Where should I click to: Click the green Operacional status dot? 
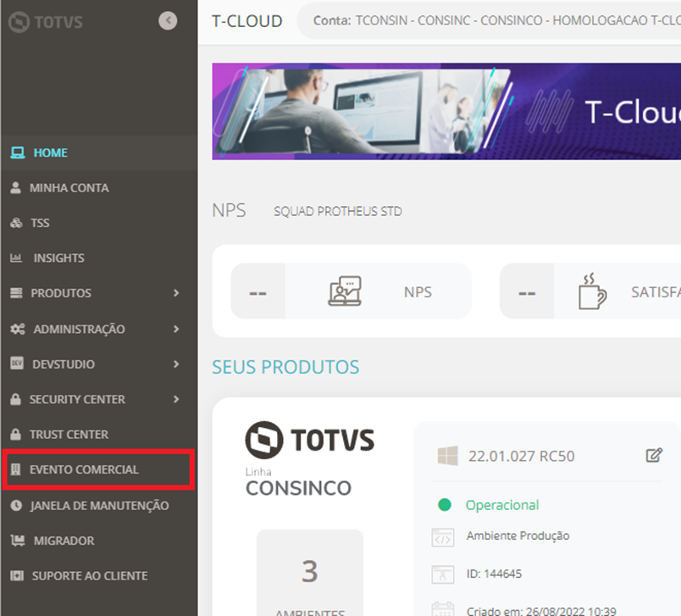click(x=445, y=505)
